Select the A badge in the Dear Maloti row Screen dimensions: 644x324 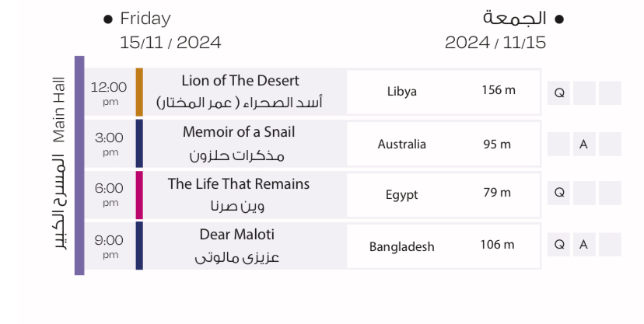583,245
